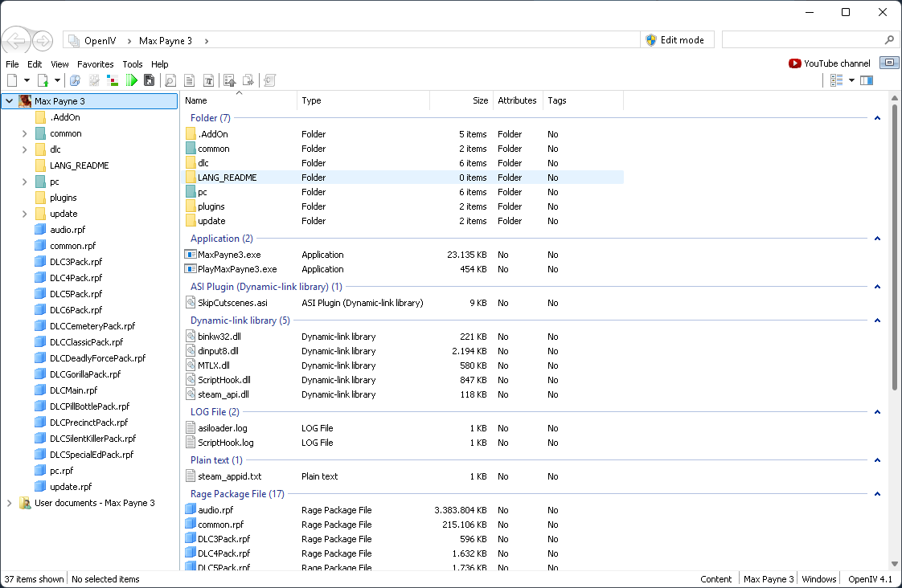Open the view layout dropdown arrow
Screen dimensions: 902x588
pos(852,80)
